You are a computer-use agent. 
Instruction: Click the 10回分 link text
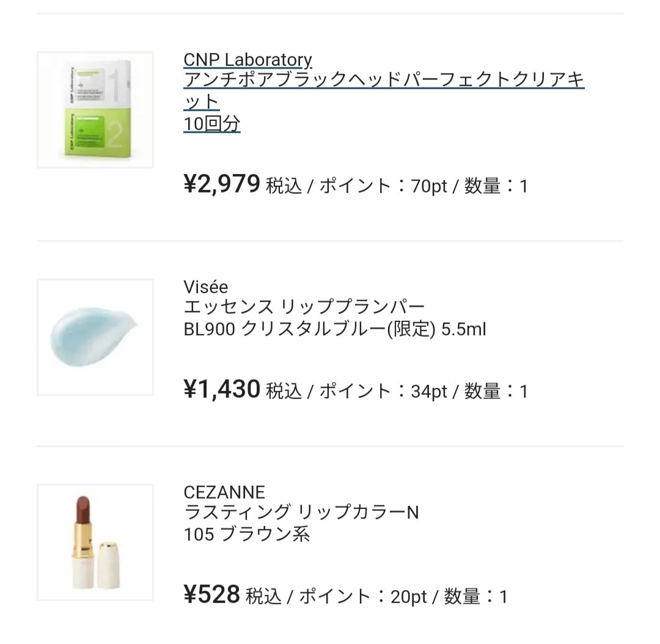(212, 124)
